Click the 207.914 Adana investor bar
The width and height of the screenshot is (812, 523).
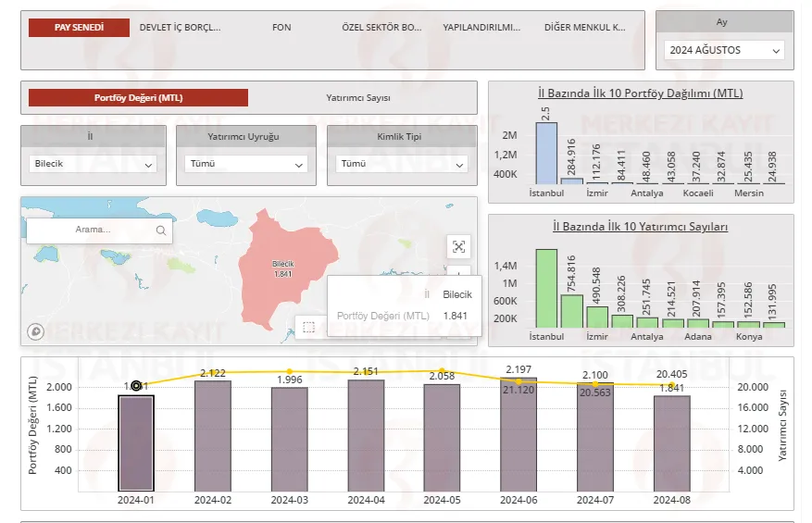click(697, 323)
